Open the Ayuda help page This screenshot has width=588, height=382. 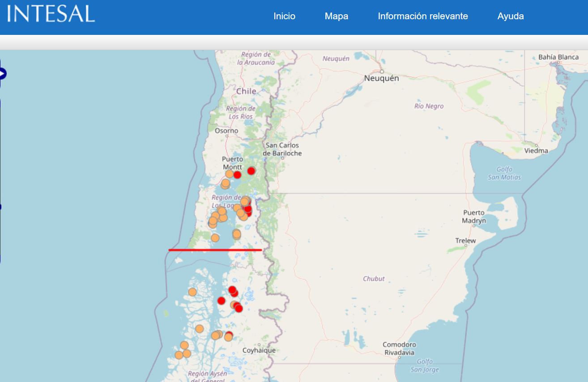pos(510,16)
